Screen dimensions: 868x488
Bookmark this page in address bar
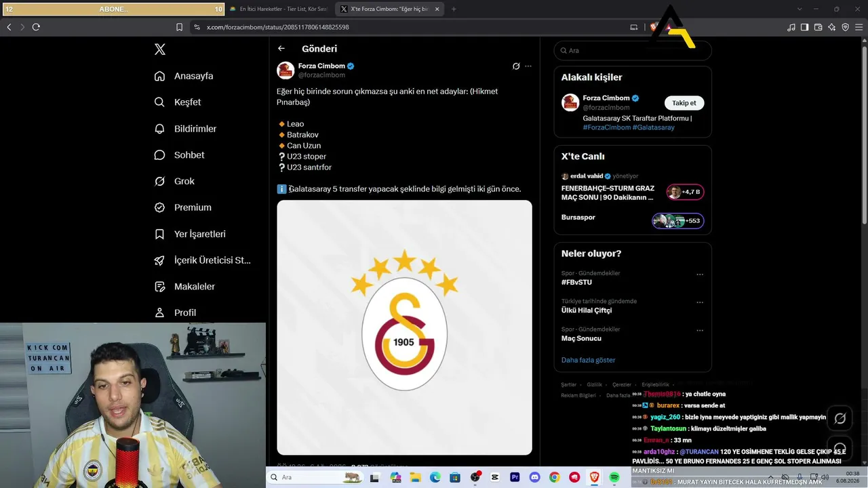(179, 27)
